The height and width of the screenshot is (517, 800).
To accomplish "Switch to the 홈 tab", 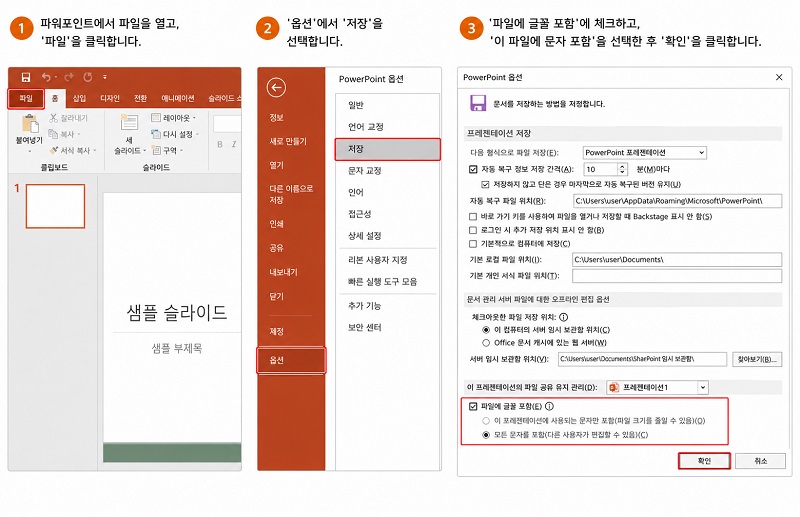I will click(x=55, y=99).
